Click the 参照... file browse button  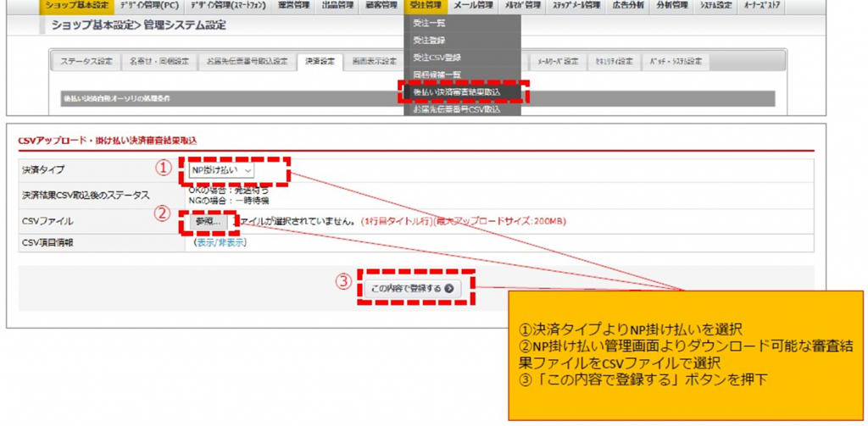point(209,221)
